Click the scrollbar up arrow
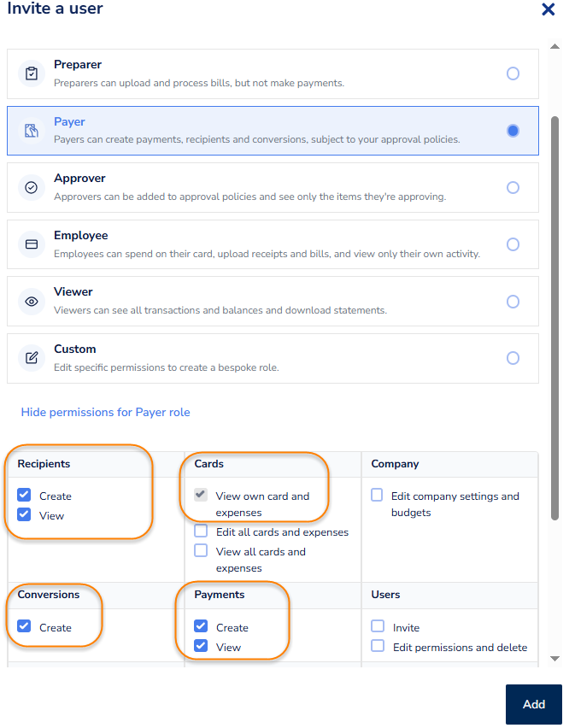The image size is (575, 728). [x=554, y=46]
